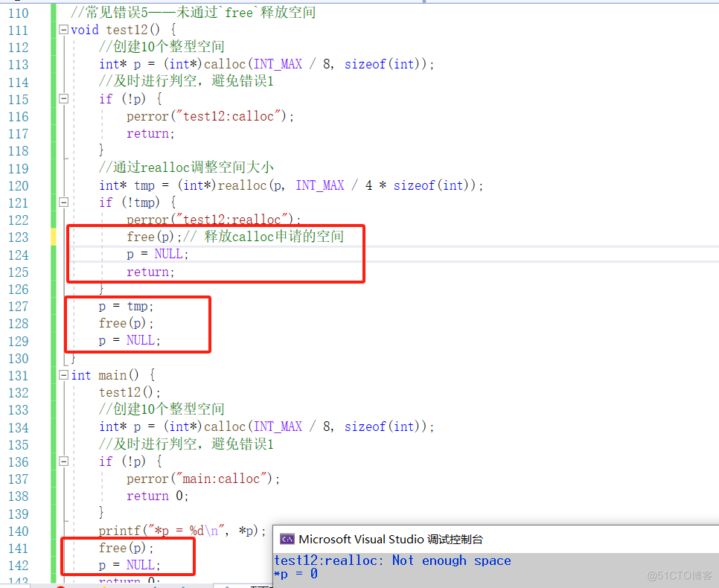Click the 'p = NULL;' statement on line 142

(130, 565)
